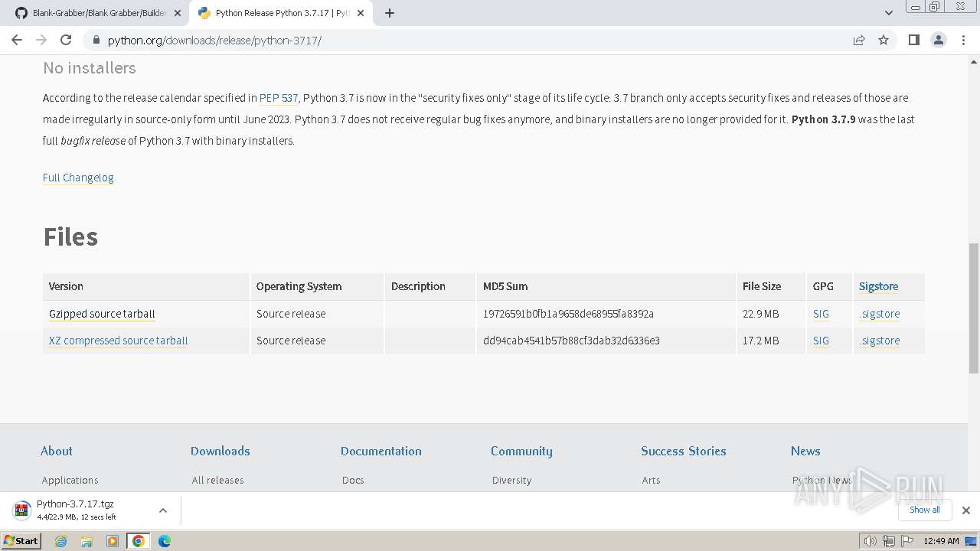The height and width of the screenshot is (551, 980).
Task: Open a new tab with plus button
Action: (390, 13)
